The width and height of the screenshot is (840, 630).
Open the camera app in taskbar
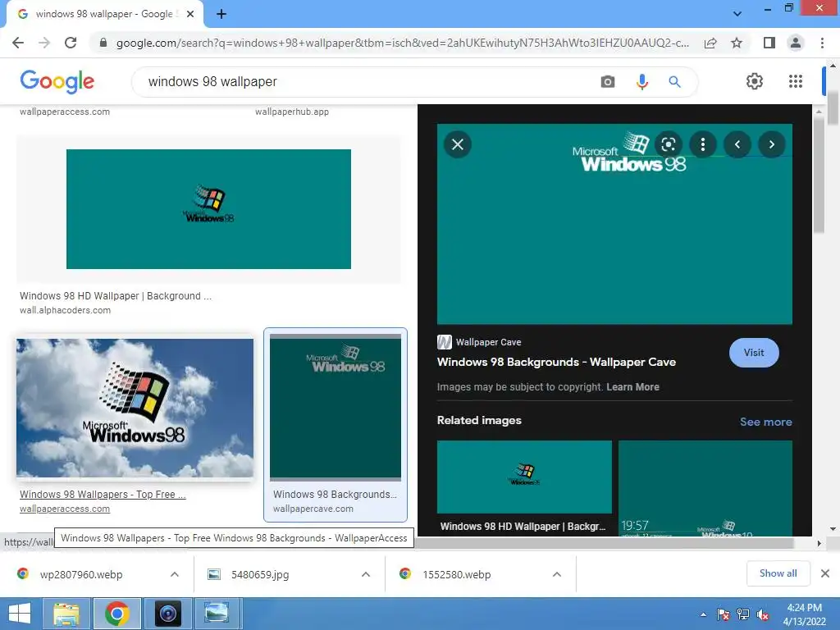pos(167,614)
